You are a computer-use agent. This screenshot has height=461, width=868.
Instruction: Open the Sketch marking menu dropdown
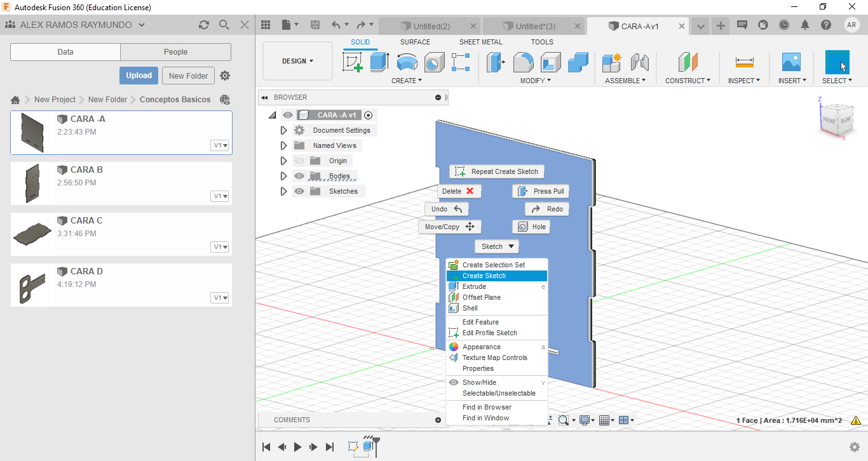[497, 246]
